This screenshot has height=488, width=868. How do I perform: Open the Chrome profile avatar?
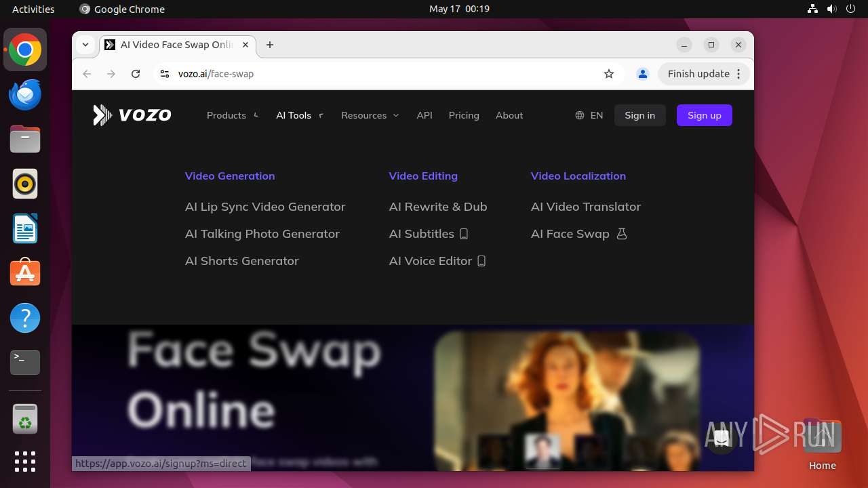pos(643,74)
